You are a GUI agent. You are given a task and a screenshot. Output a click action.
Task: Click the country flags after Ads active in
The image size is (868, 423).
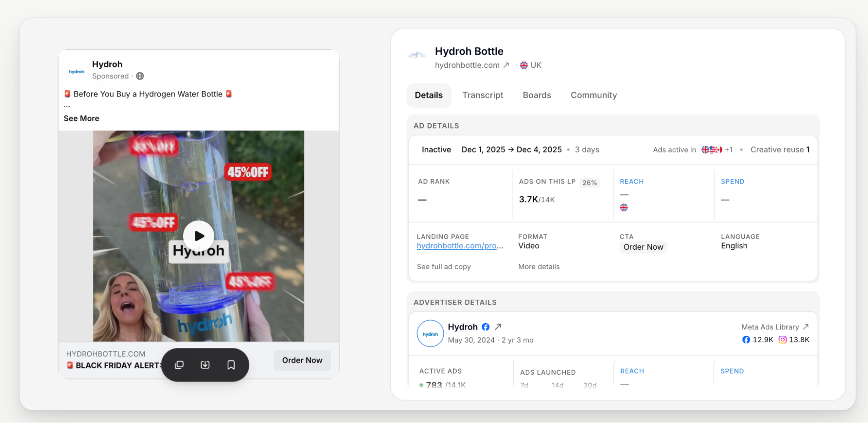click(x=712, y=150)
